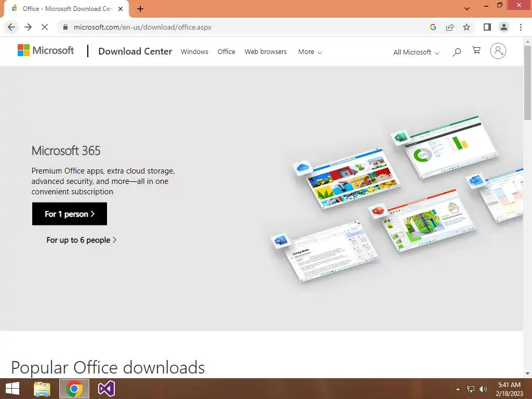
Task: Expand the All Microsoft dropdown
Action: [x=416, y=52]
